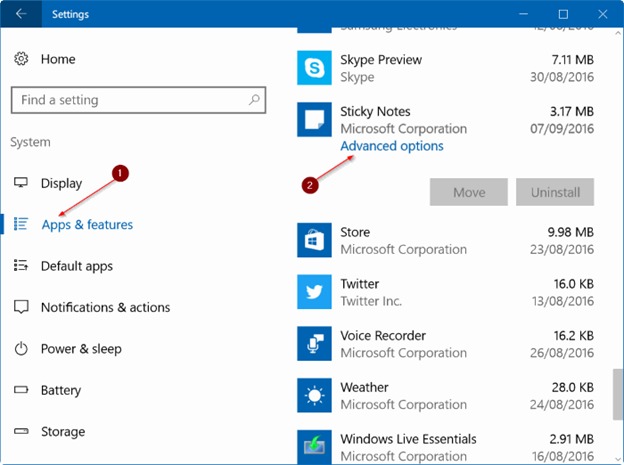Image resolution: width=624 pixels, height=465 pixels.
Task: Click the search magnifier icon
Action: [254, 100]
